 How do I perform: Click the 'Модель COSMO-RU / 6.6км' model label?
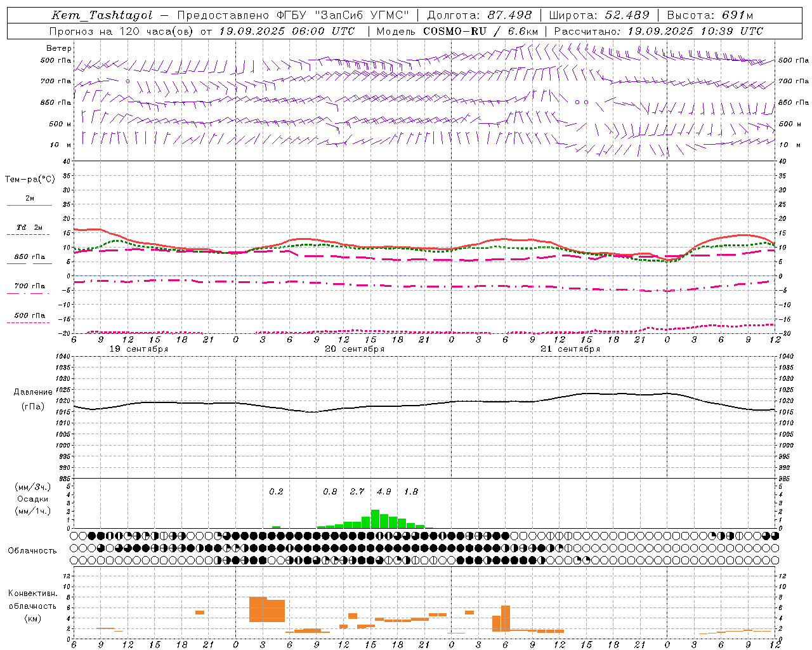pos(457,31)
